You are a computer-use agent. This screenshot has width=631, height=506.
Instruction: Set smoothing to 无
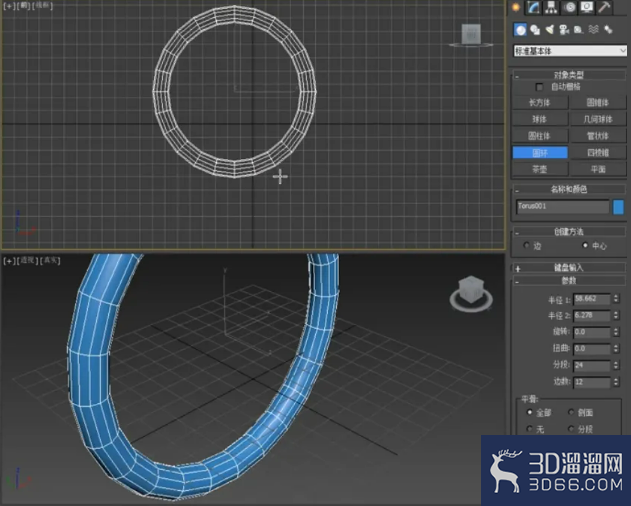[x=530, y=429]
